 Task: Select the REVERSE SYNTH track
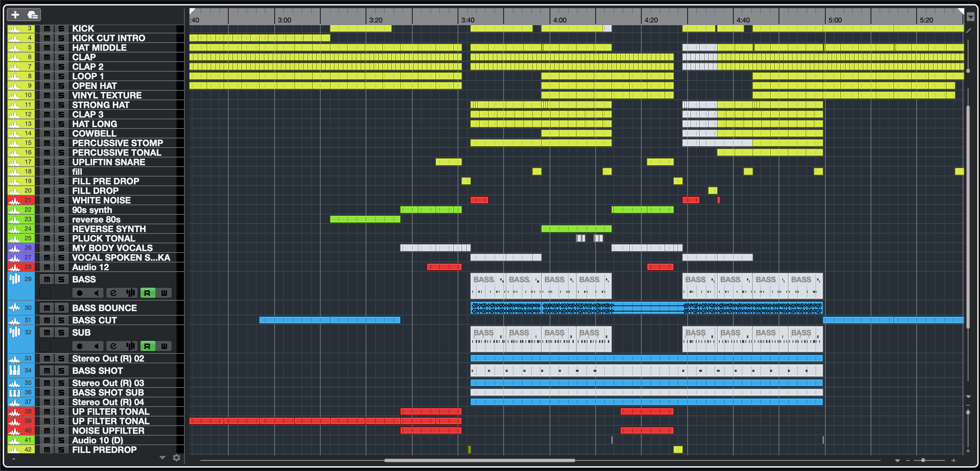pos(109,229)
